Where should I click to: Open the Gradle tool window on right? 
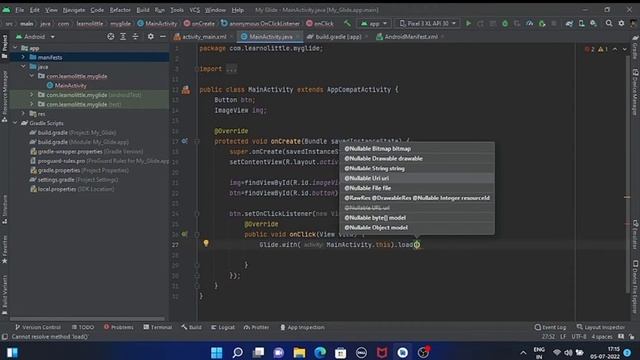(x=635, y=46)
